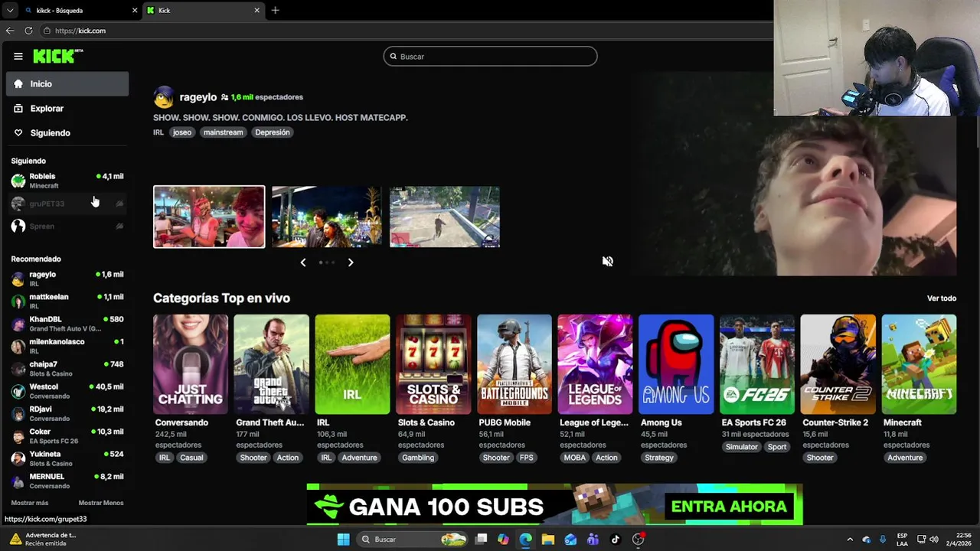Viewport: 980px width, 551px height.
Task: Open the Minecraft category card
Action: pos(920,364)
